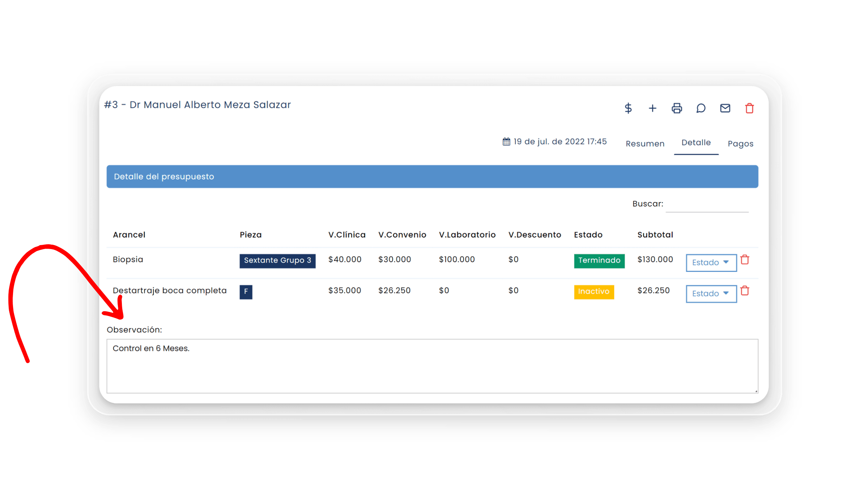Focus the Buscar search field
This screenshot has width=868, height=488.
point(707,205)
